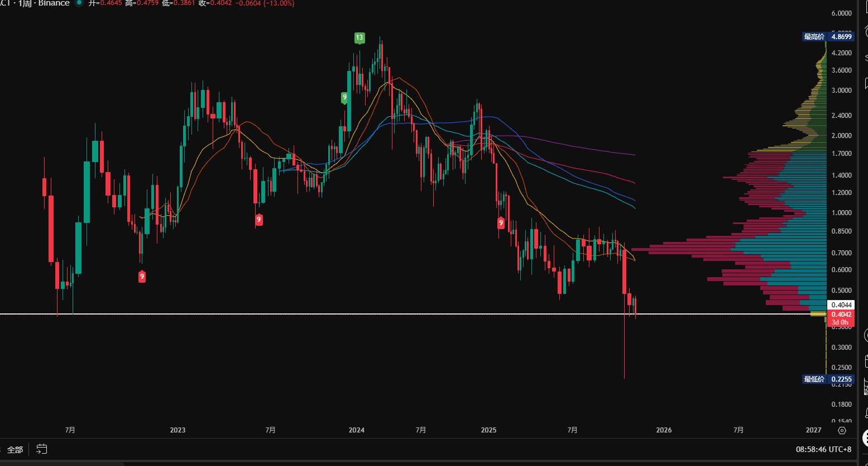
Task: Click the 0.6000 price axis tick
Action: pyautogui.click(x=842, y=269)
